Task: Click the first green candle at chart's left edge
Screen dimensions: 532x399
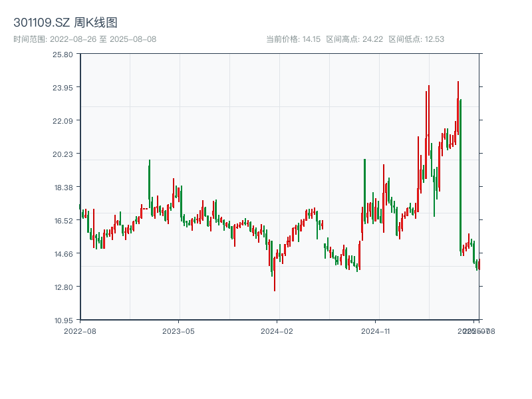Action: pos(80,207)
